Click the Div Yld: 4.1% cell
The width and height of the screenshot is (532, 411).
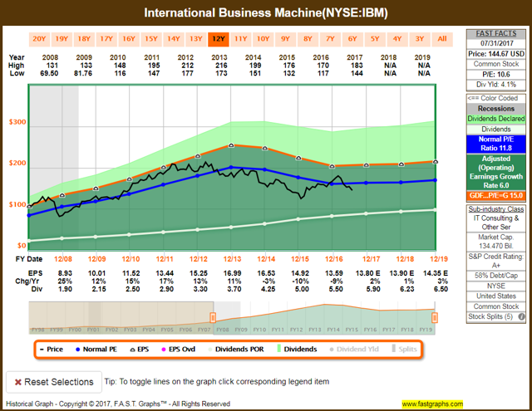point(496,85)
